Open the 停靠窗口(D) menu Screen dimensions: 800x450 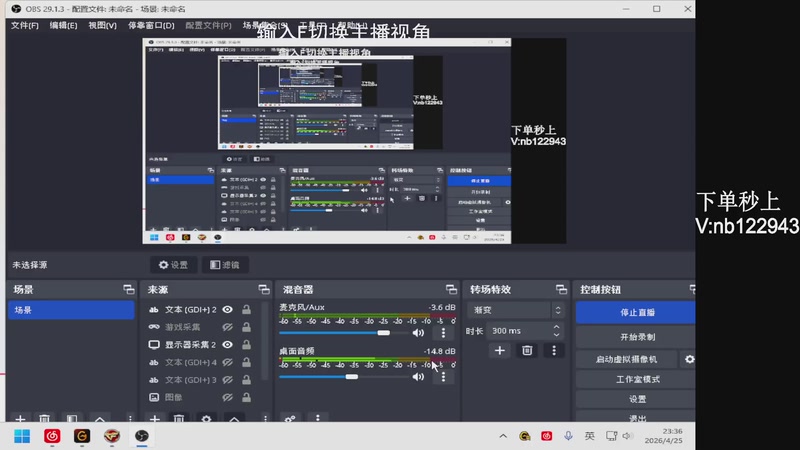tap(151, 25)
